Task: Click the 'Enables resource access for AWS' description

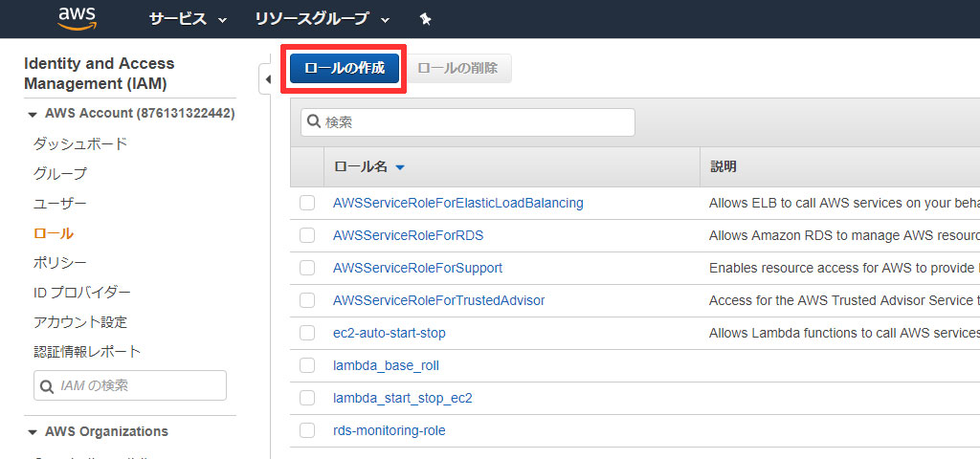Action: [844, 268]
